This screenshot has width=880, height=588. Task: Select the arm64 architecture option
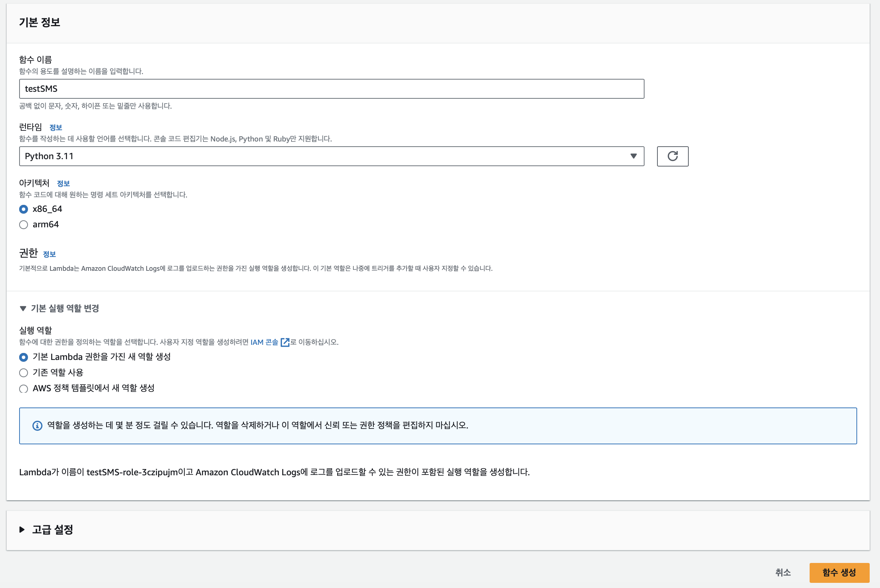point(24,225)
